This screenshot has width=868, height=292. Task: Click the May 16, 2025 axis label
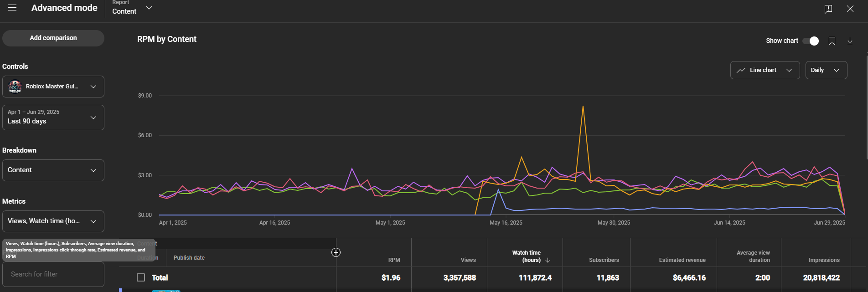click(506, 223)
